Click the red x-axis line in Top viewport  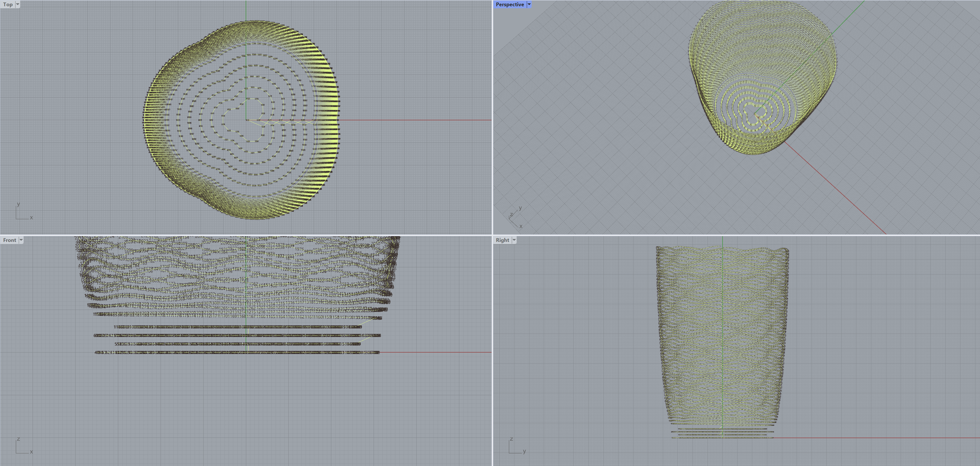click(408, 120)
